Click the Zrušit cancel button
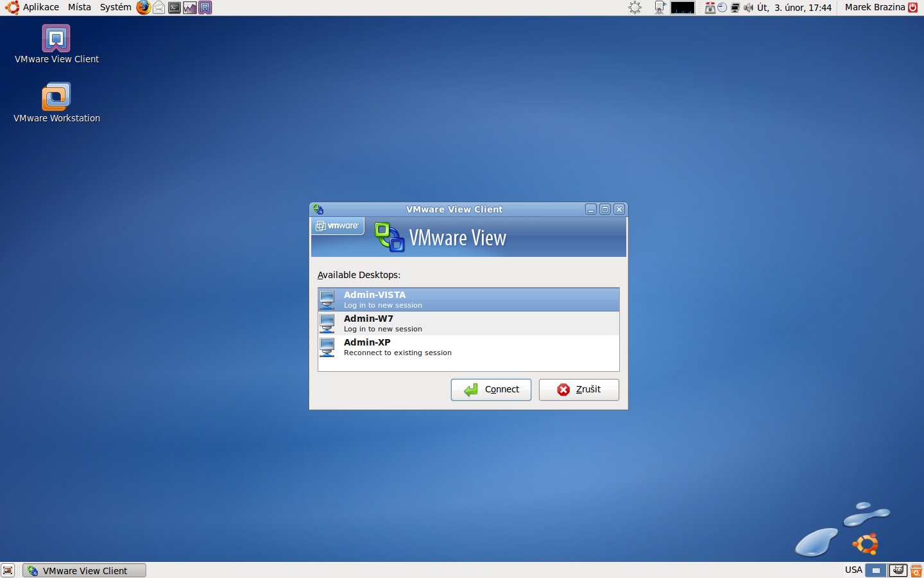924x578 pixels. [x=579, y=390]
